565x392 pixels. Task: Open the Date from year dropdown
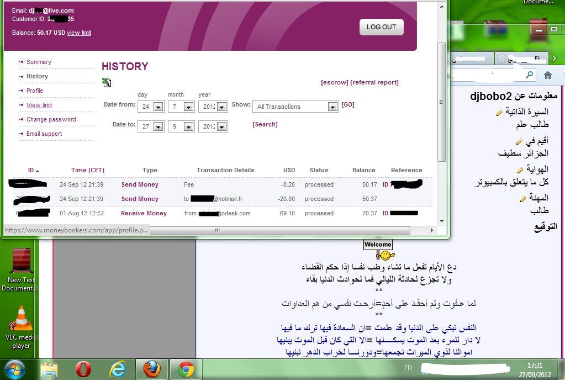[222, 107]
